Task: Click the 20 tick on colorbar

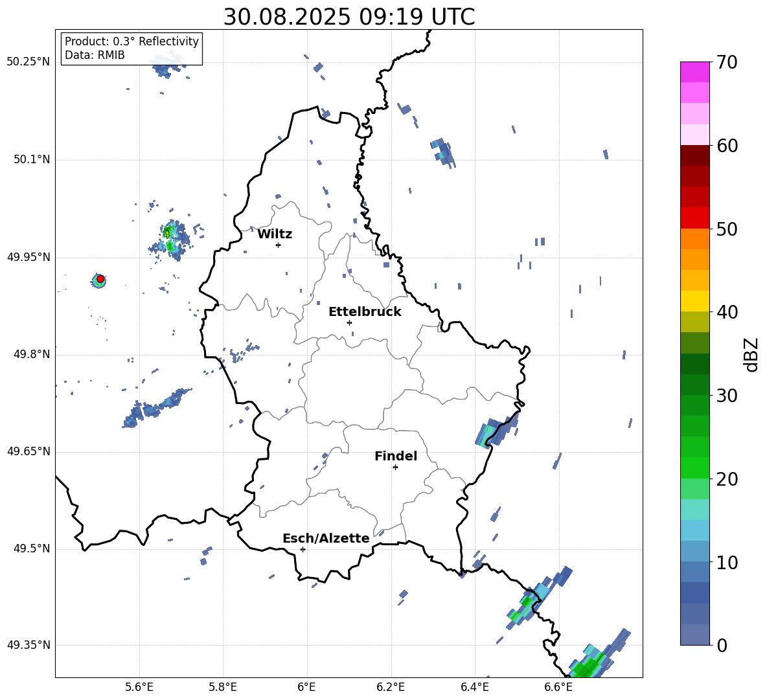Action: click(x=726, y=479)
